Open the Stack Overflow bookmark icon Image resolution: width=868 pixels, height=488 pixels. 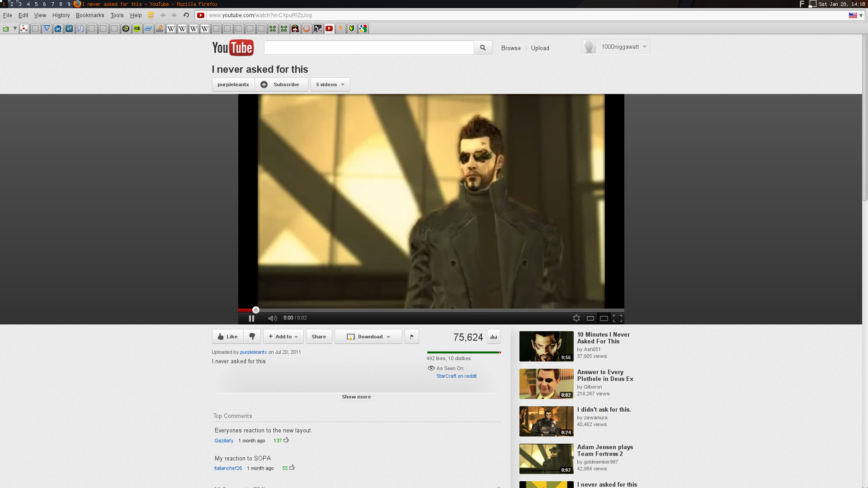(160, 28)
